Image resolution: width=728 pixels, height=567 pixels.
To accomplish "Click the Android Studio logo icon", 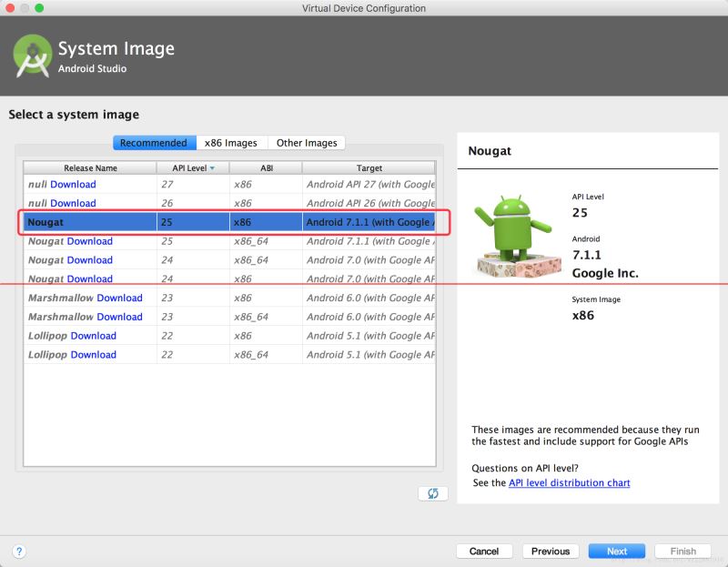I will pos(32,56).
